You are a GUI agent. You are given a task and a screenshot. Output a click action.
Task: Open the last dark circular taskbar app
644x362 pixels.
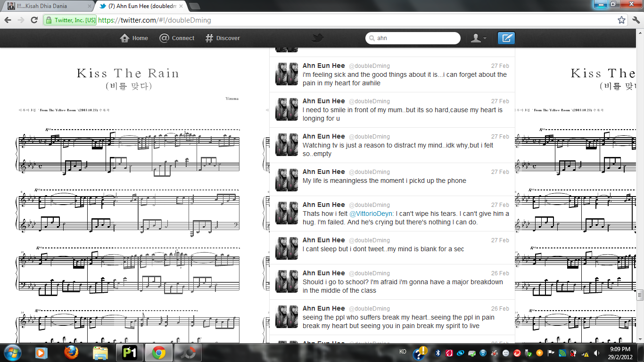188,353
